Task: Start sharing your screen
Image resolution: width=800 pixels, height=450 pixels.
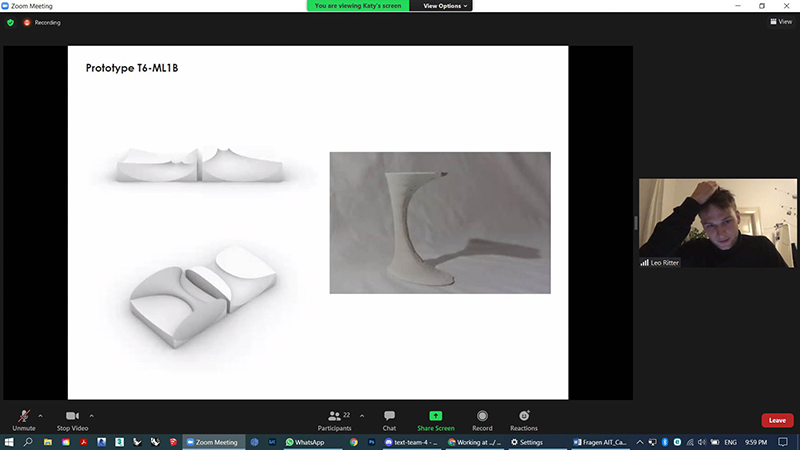Action: pyautogui.click(x=436, y=420)
